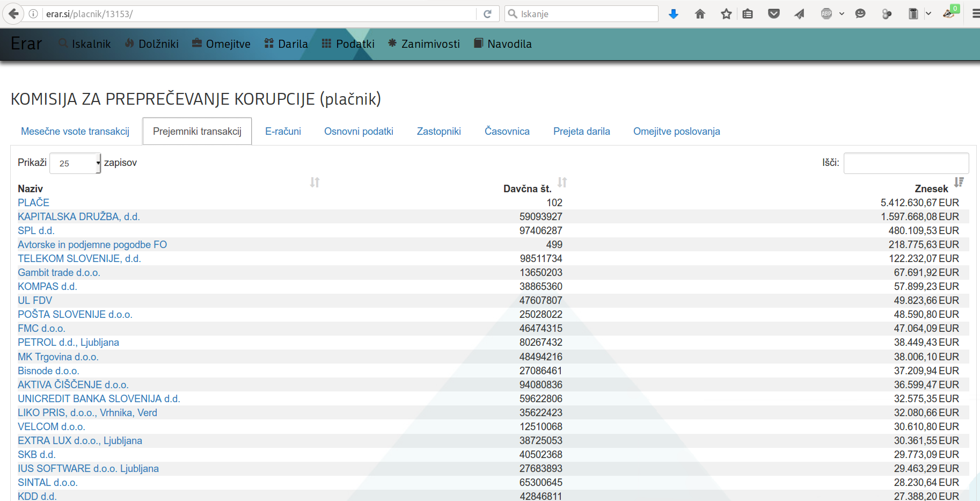
Task: Sort by Naziv column arrows
Action: coord(315,183)
